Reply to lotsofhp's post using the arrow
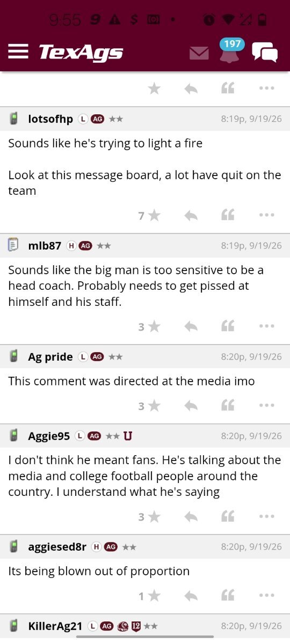Screen dimensions: 290x644 tap(191, 215)
